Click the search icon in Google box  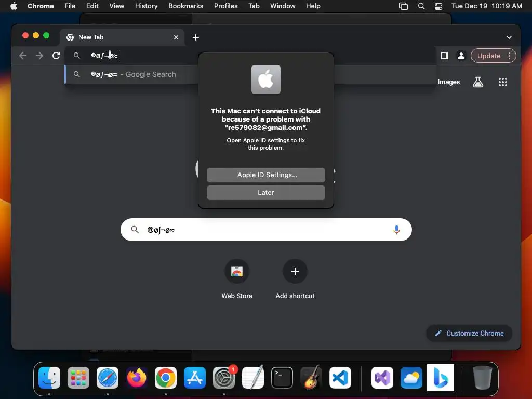tap(135, 230)
